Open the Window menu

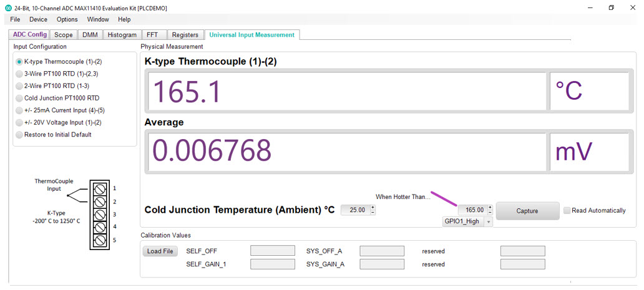98,19
